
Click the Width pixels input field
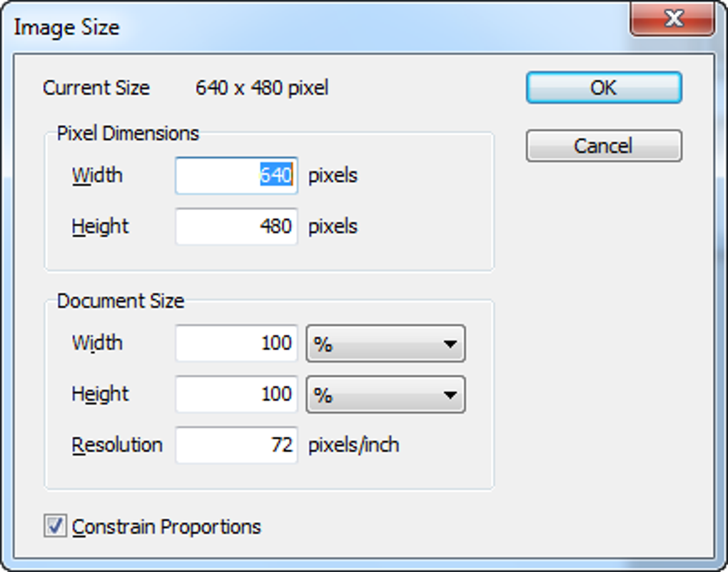coord(236,176)
